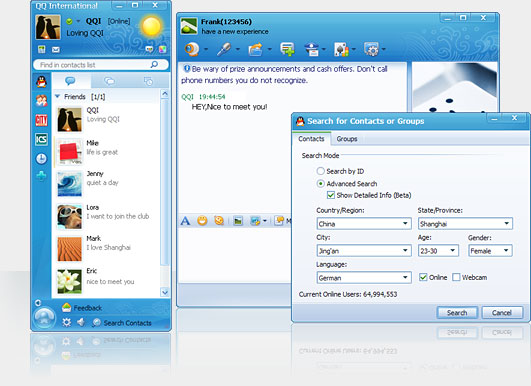Select the Contacts tab in search dialog
The height and width of the screenshot is (386, 531).
(311, 138)
